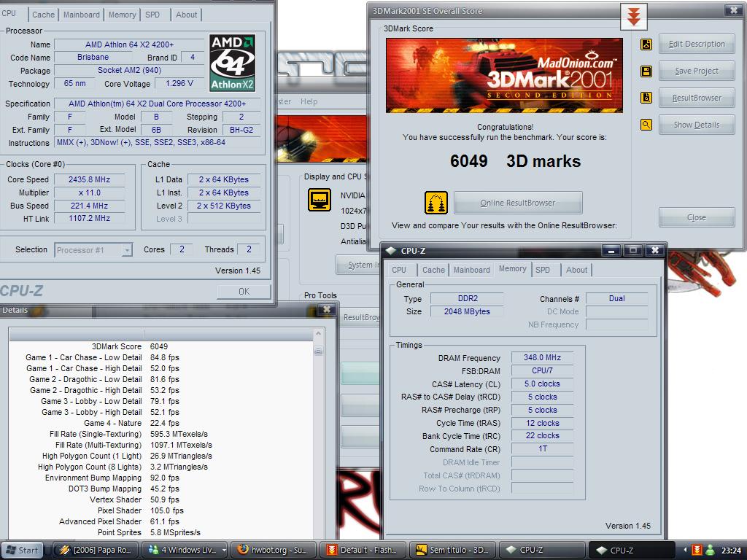Open Cache tab in left CPU-Z window
Image resolution: width=747 pixels, height=560 pixels.
pyautogui.click(x=43, y=15)
